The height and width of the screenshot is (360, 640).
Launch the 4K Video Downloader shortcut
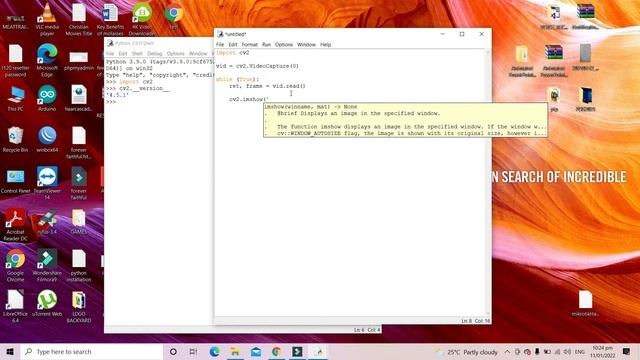[x=142, y=19]
